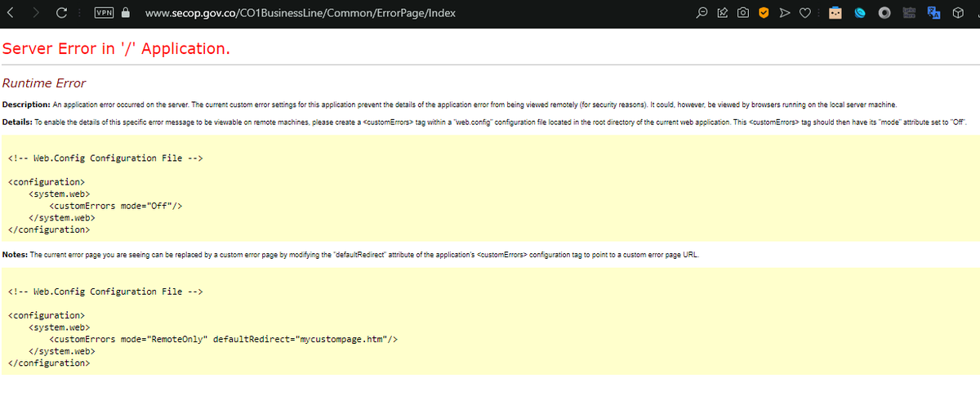Open the edit-page pencil icon
Screen dimensions: 980x401
tap(723, 13)
